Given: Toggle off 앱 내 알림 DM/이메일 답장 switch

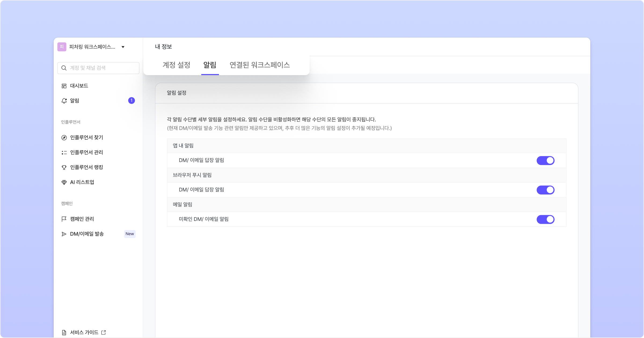Looking at the screenshot, I should tap(545, 160).
